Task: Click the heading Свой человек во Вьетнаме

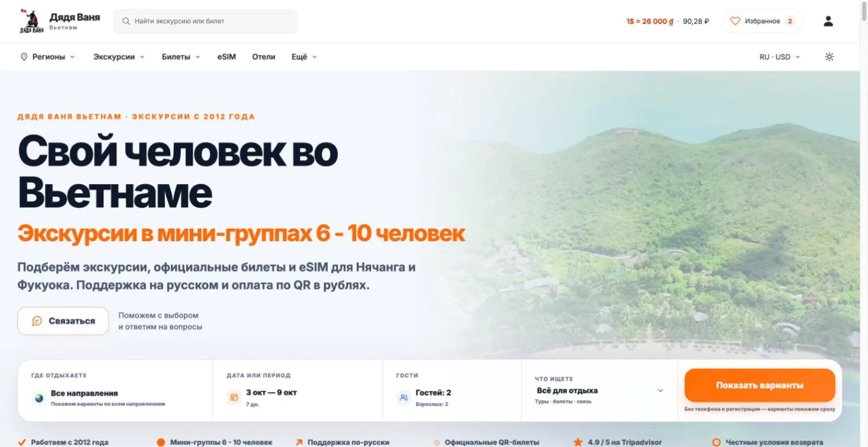Action: (x=178, y=173)
